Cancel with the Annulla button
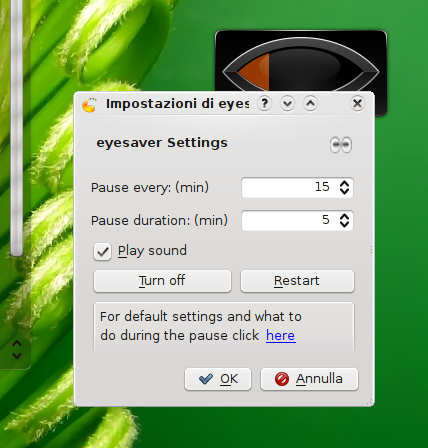 tap(309, 379)
